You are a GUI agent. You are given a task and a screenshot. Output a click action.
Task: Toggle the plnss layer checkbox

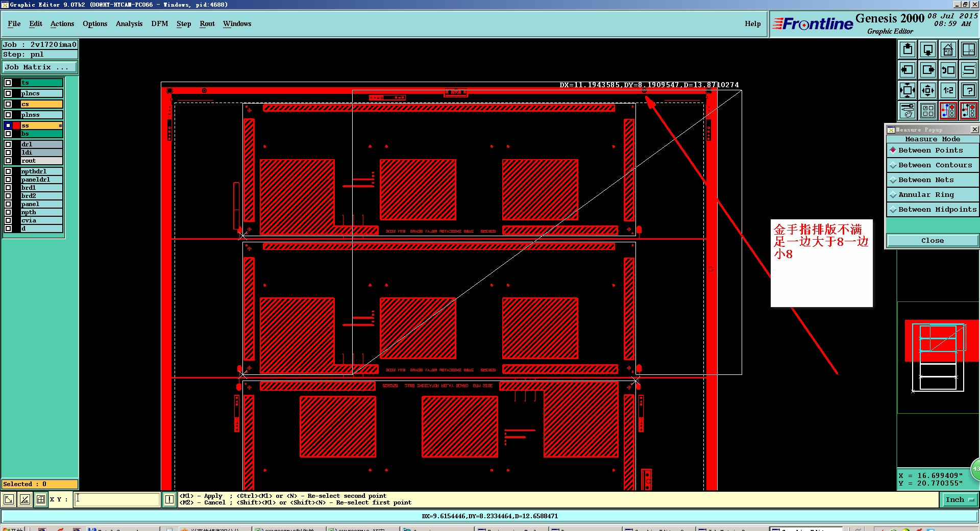coord(8,115)
